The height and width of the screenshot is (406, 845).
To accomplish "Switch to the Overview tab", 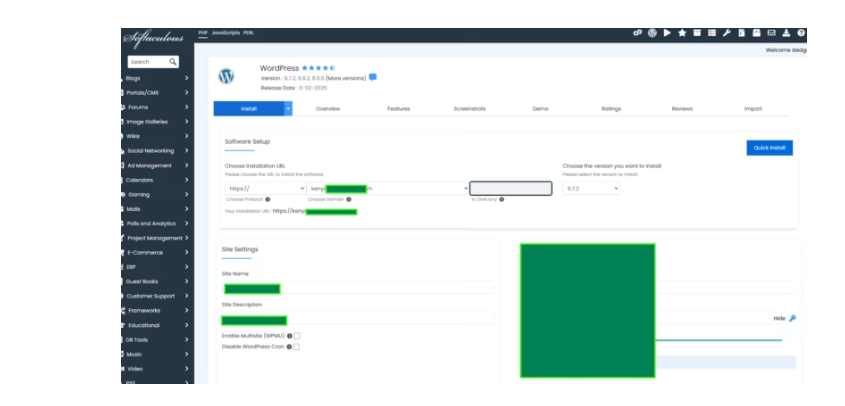I will 328,109.
